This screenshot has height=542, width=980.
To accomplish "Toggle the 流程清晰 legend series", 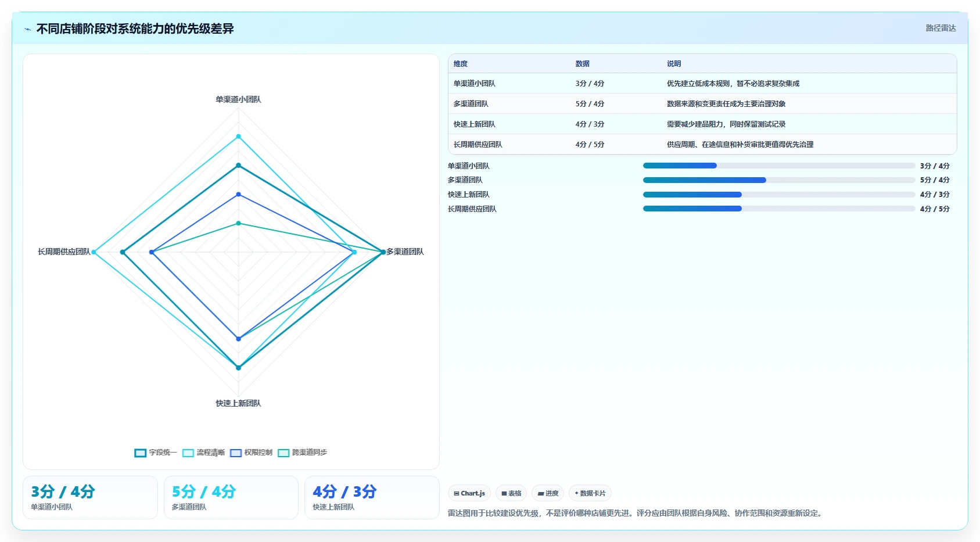I will pyautogui.click(x=203, y=453).
